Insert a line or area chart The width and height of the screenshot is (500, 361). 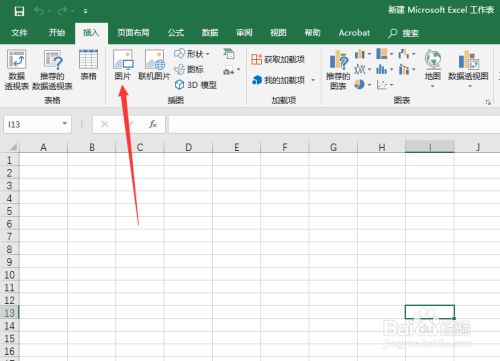[362, 69]
